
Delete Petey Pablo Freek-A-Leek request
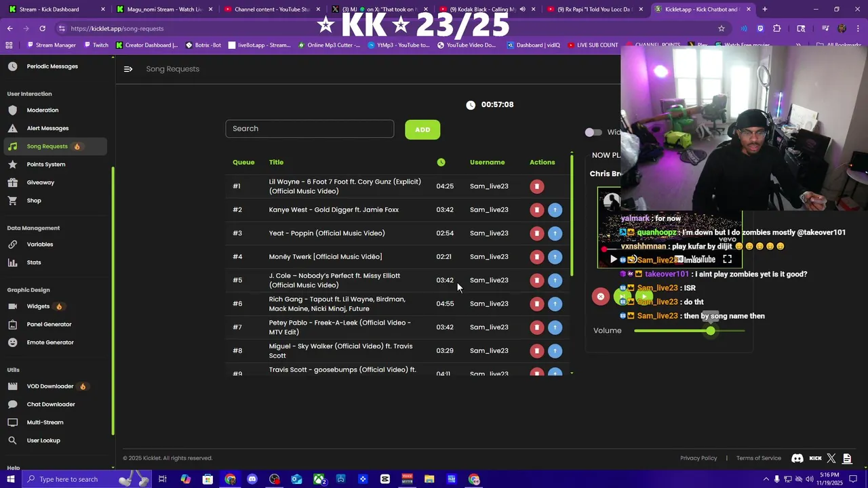(537, 327)
